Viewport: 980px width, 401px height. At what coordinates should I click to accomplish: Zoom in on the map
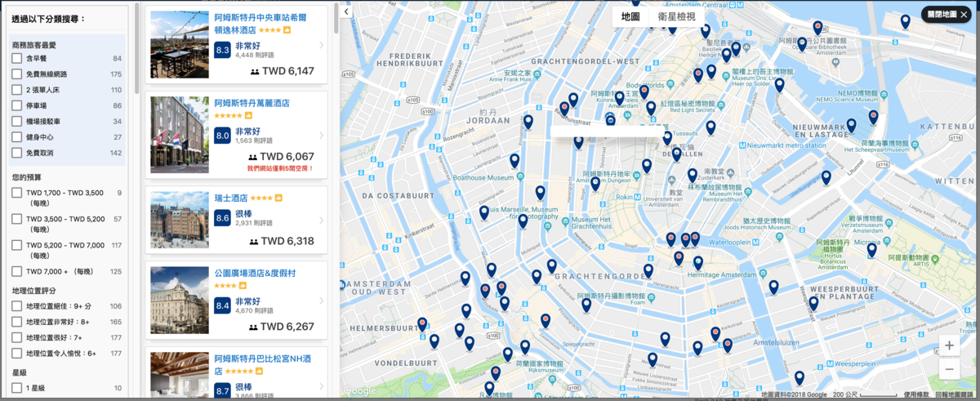(949, 345)
